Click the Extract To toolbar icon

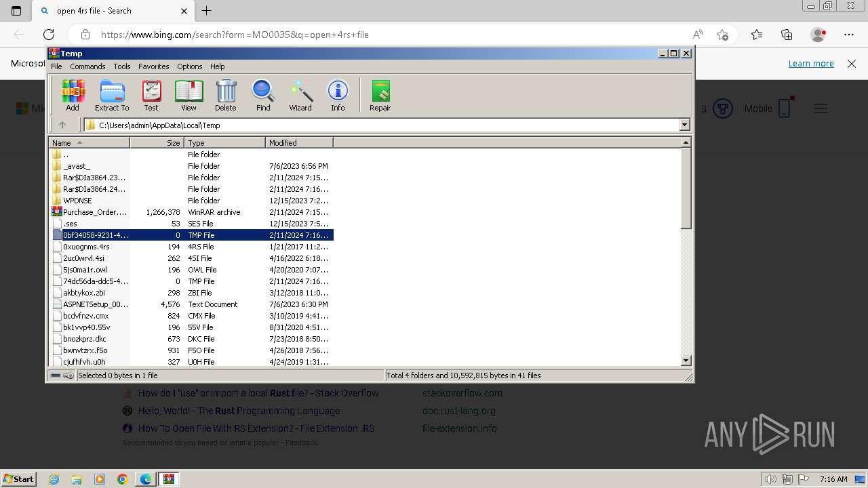(112, 95)
